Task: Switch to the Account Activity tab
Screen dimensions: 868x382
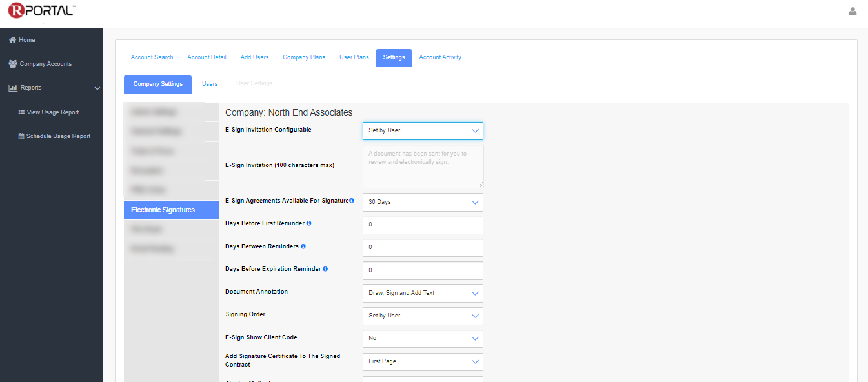Action: coord(440,57)
